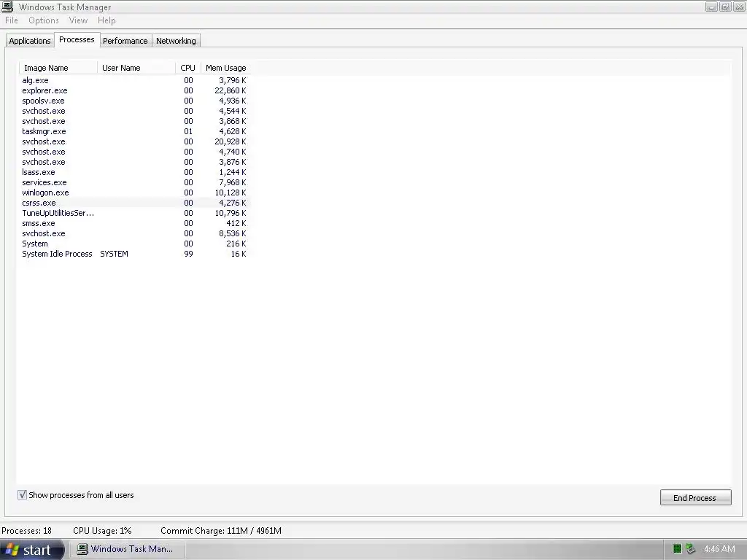
Task: Open the File menu
Action: coord(12,20)
